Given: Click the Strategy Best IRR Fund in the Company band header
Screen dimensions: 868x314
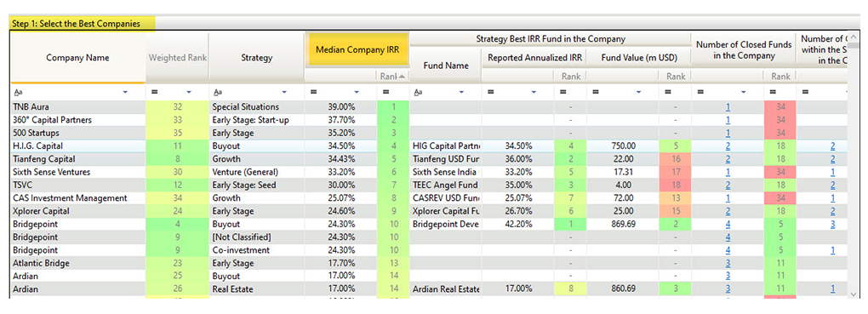Looking at the screenshot, I should pos(551,39).
